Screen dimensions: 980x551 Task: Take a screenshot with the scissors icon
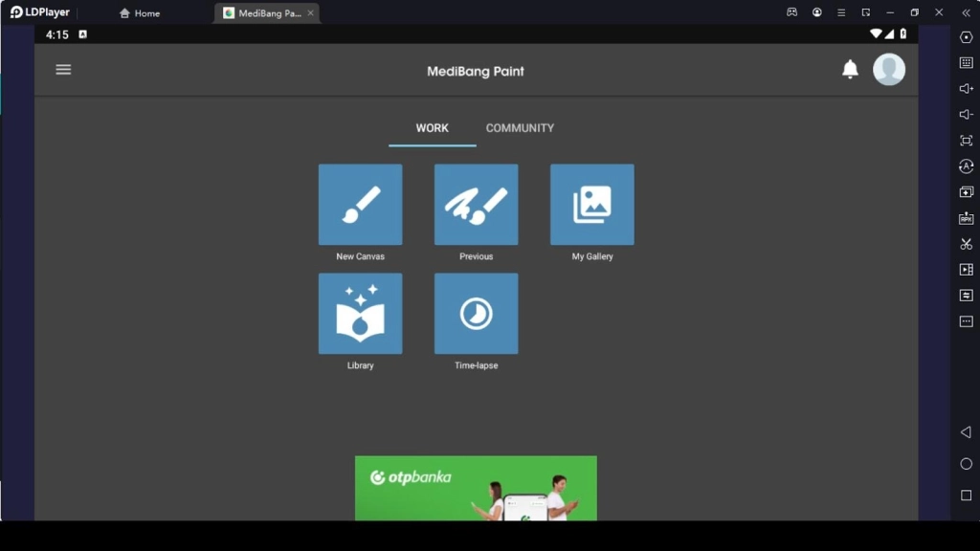point(967,244)
